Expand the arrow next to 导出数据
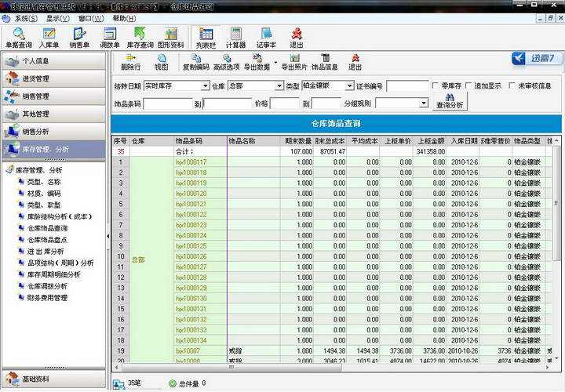565x392 pixels. pyautogui.click(x=275, y=62)
